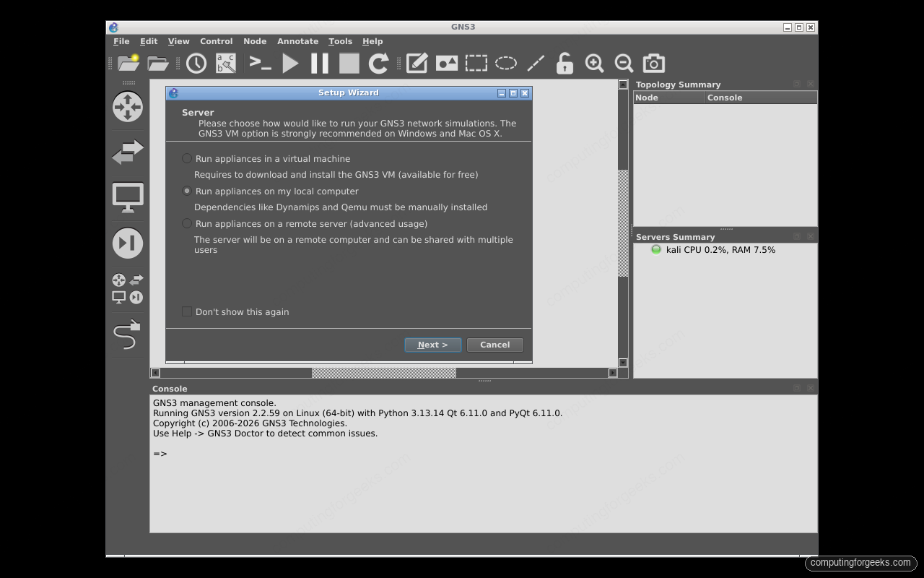The image size is (924, 578).
Task: Open the Edit menu
Action: [x=149, y=41]
